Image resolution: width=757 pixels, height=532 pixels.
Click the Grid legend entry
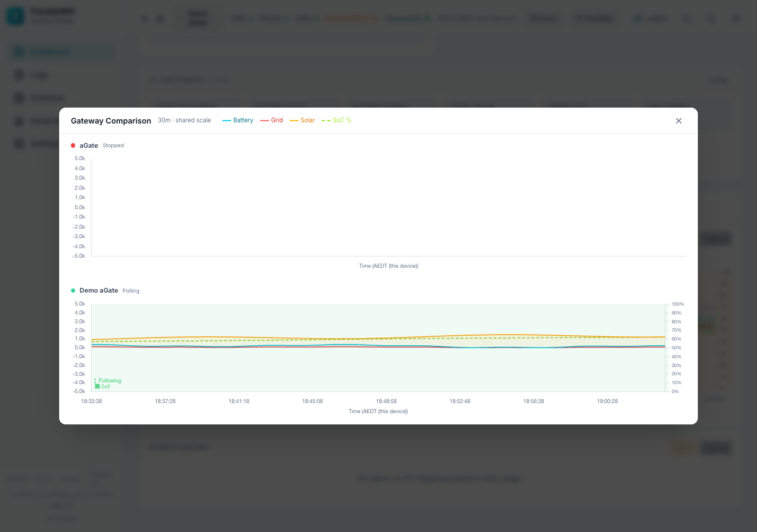coord(271,121)
